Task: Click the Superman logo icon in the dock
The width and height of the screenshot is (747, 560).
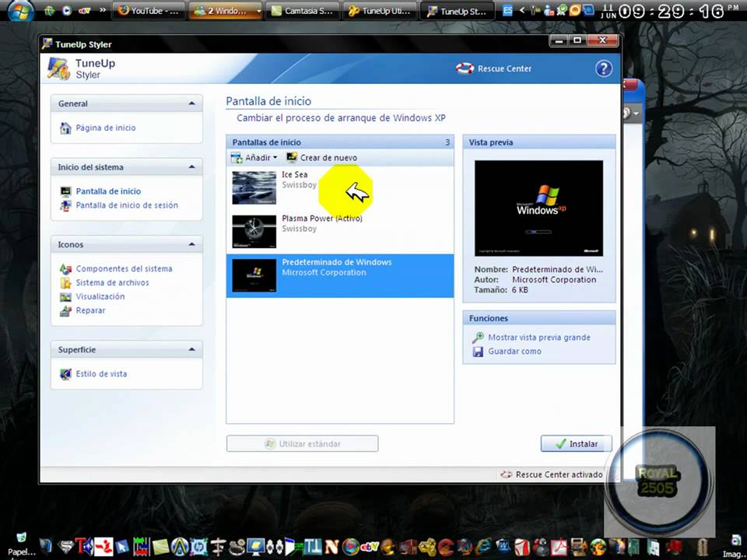Action: 65,547
